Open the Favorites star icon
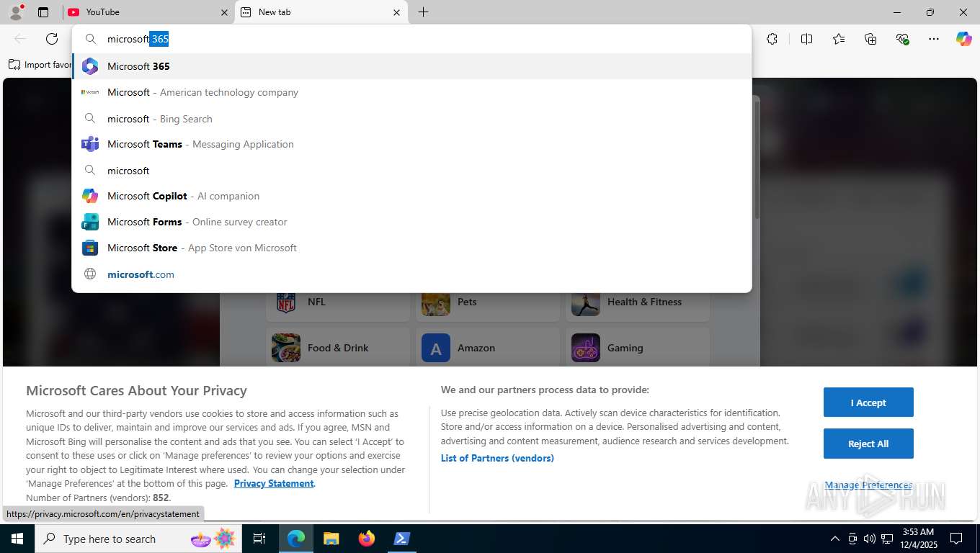 839,39
